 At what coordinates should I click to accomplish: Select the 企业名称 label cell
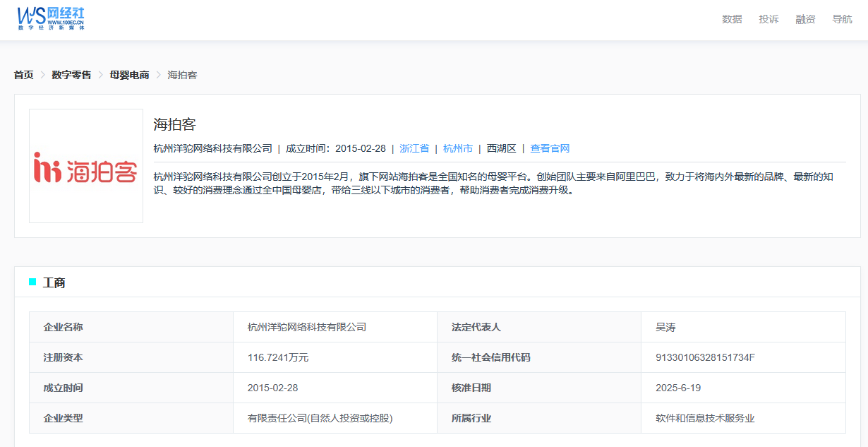[x=131, y=327]
